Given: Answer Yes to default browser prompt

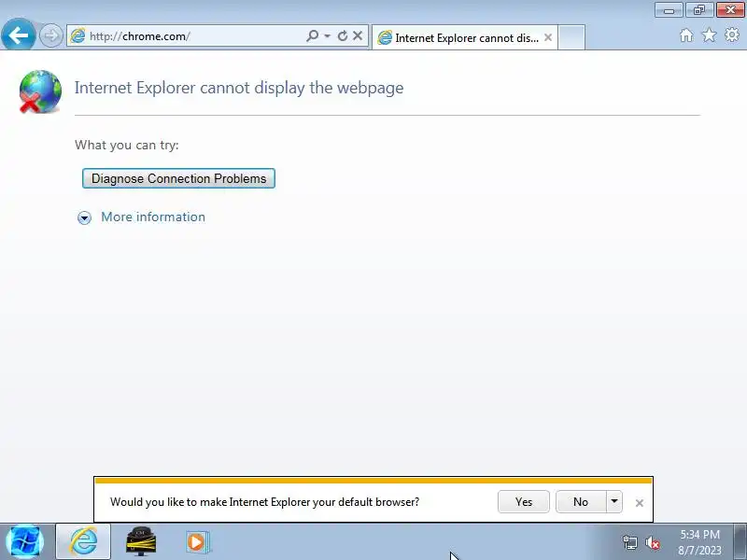Looking at the screenshot, I should [524, 502].
